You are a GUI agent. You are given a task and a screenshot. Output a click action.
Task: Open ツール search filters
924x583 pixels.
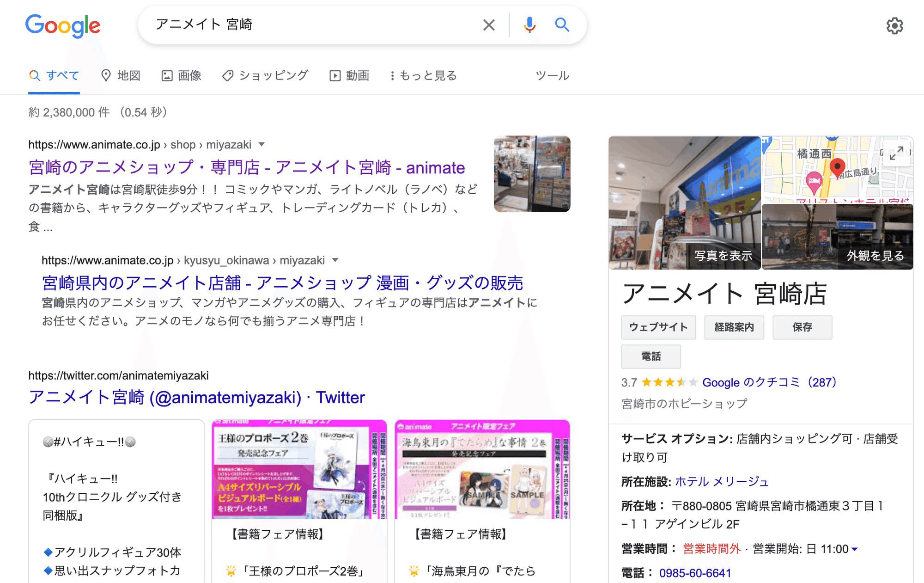coord(552,75)
